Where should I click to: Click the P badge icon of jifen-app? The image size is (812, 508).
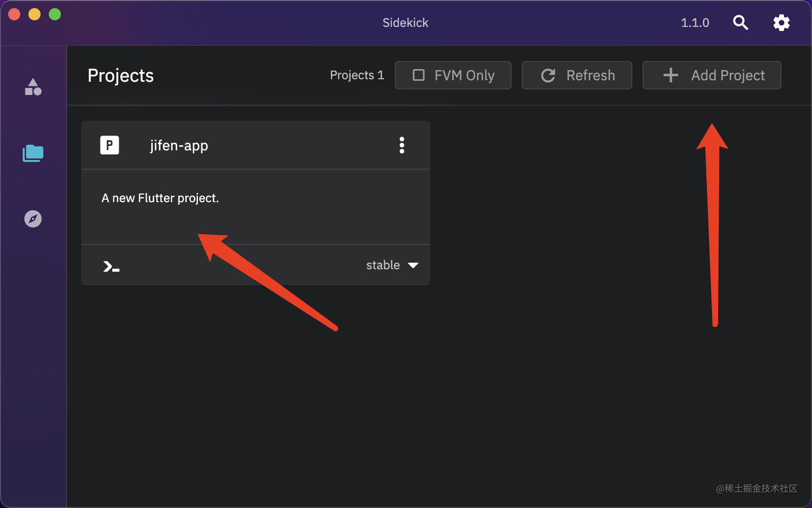coord(110,145)
